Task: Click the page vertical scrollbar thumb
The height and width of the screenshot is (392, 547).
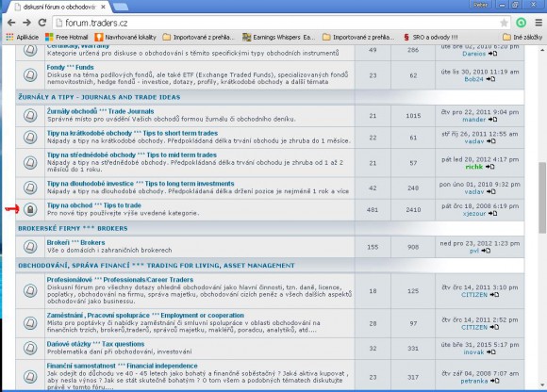Action: point(542,197)
